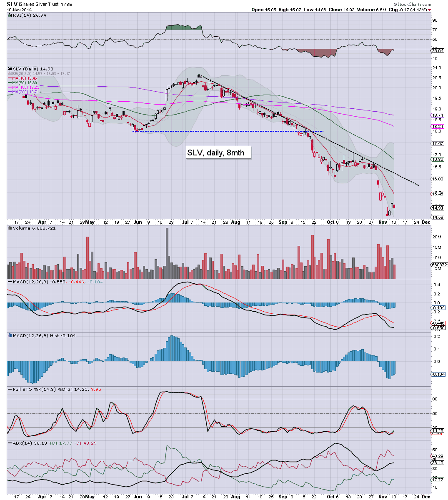The width and height of the screenshot is (448, 500).
Task: Click the 14.59 lower band axis tag
Action: coord(438,217)
